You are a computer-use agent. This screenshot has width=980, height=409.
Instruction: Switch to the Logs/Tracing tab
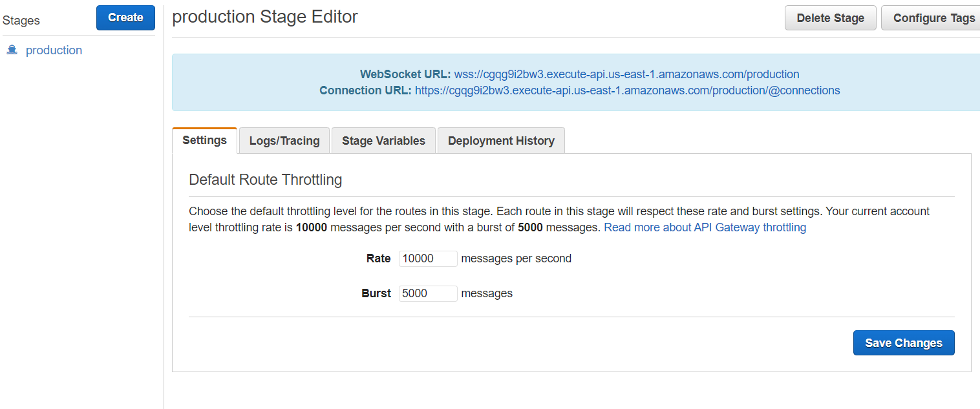click(284, 141)
